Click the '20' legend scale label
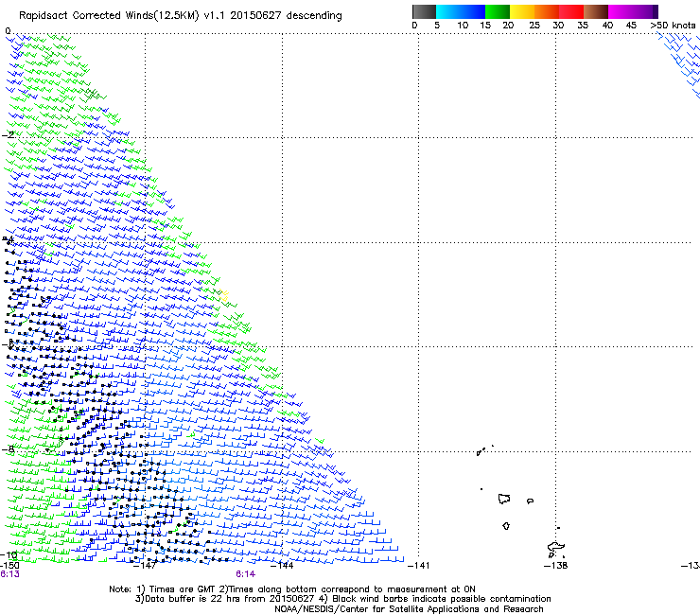Screen dimensions: 700x615 pyautogui.click(x=508, y=26)
